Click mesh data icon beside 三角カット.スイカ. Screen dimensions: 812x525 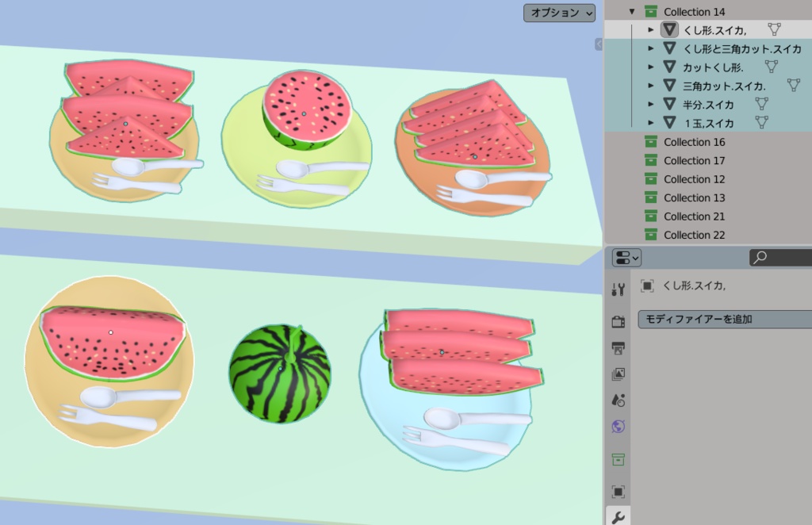tap(793, 86)
